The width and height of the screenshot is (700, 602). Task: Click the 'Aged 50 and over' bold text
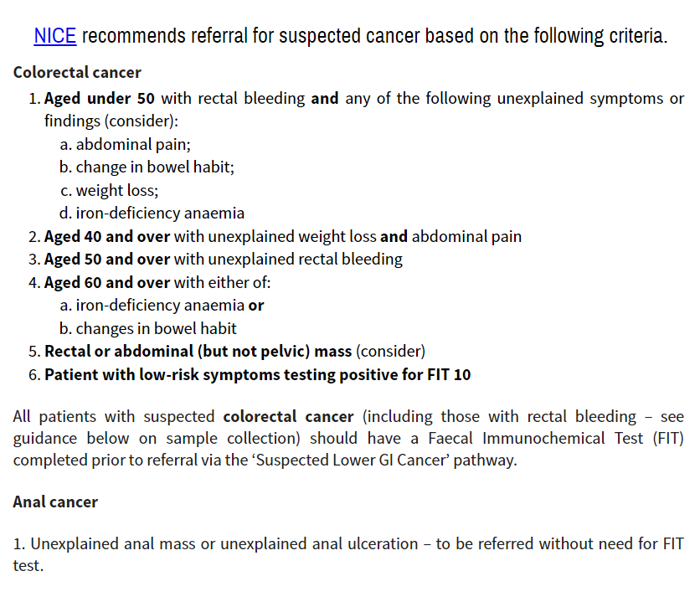pyautogui.click(x=107, y=260)
